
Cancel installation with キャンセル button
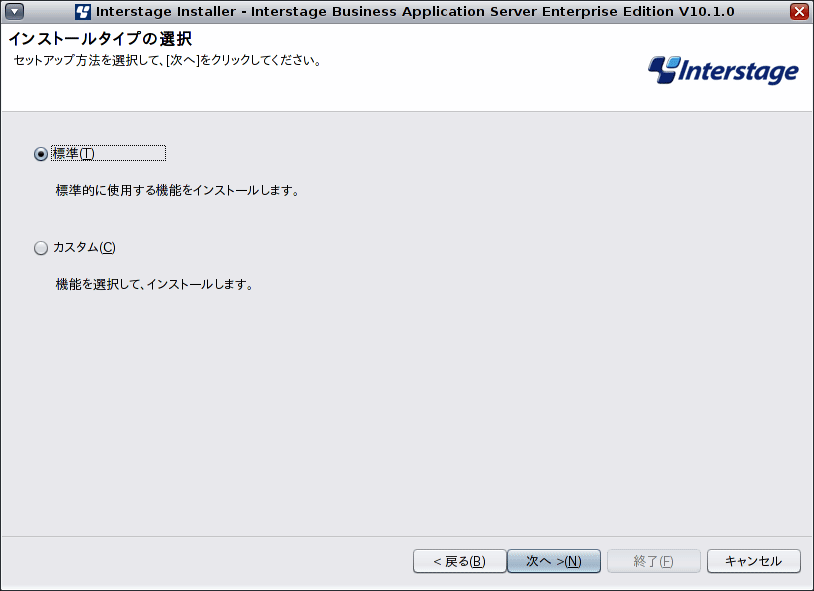click(x=753, y=561)
